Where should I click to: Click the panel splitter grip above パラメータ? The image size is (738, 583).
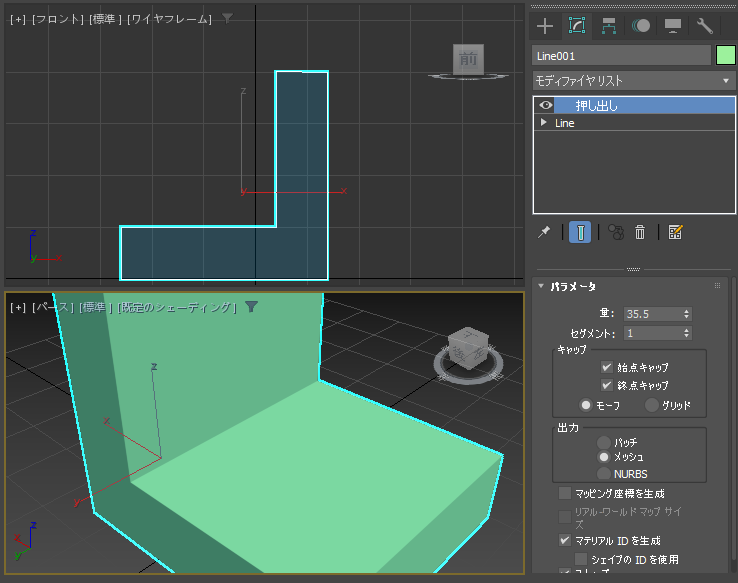coord(634,269)
